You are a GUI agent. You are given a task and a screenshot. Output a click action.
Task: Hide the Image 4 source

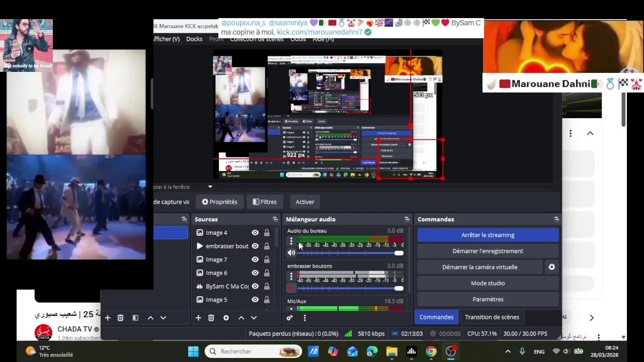[x=255, y=233]
